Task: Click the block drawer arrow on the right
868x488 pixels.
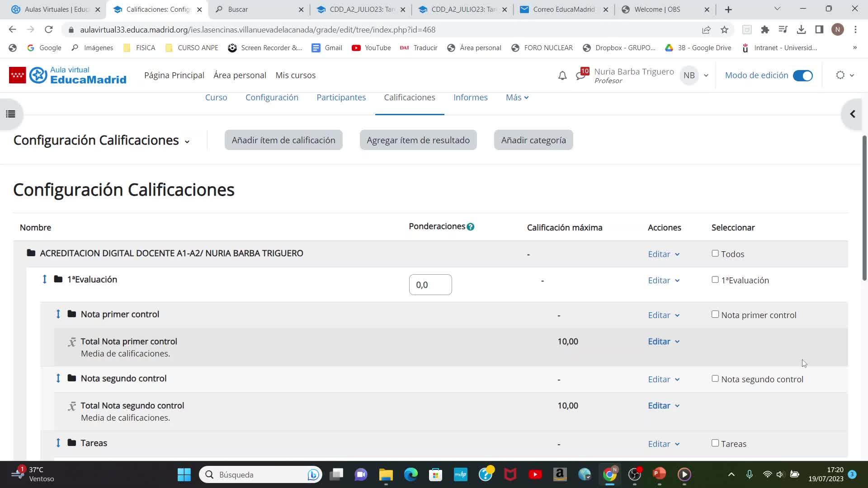Action: click(853, 114)
